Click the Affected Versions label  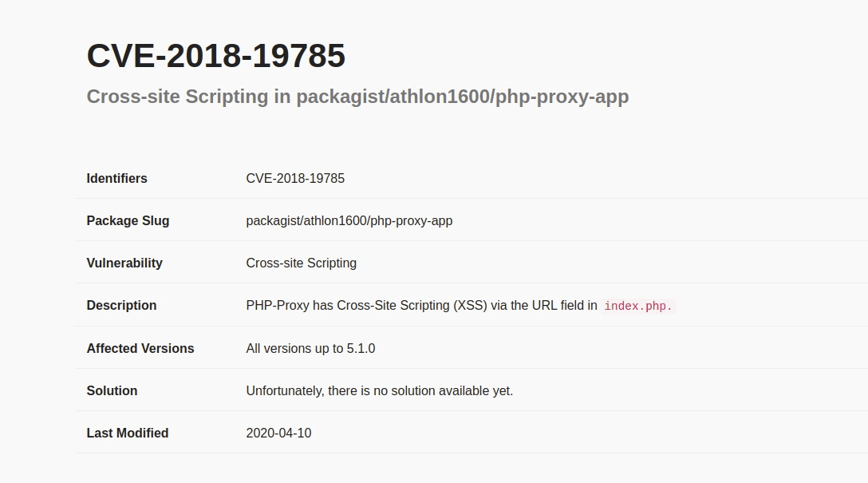point(140,348)
